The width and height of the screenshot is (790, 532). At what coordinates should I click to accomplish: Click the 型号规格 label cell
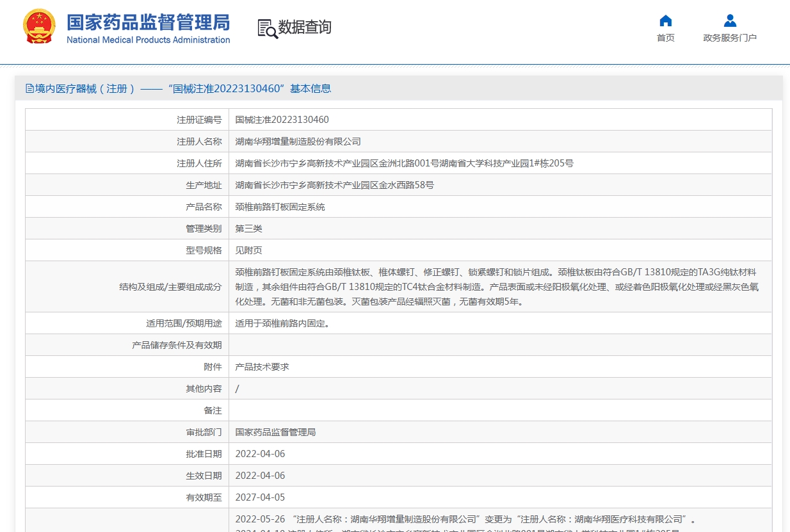coord(127,250)
